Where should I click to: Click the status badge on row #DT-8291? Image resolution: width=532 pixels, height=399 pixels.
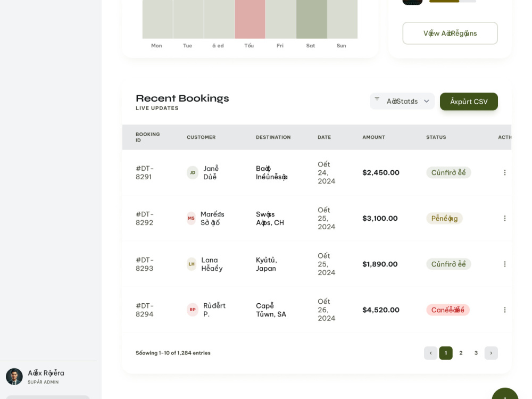448,172
